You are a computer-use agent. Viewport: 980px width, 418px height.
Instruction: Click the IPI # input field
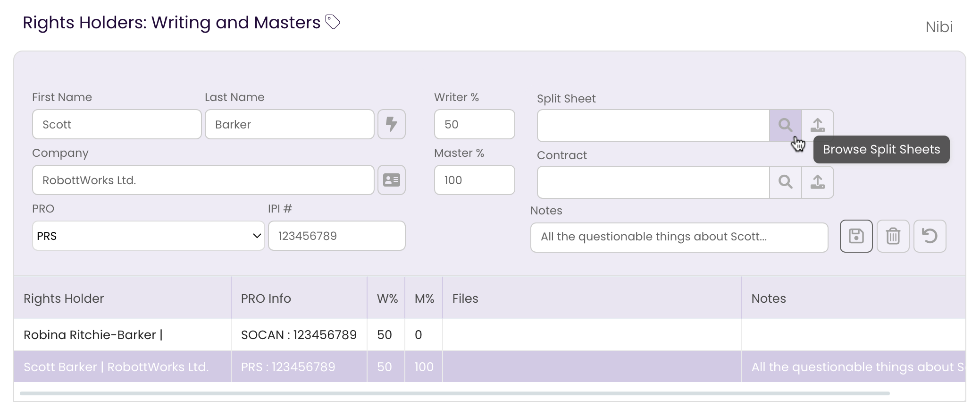[x=337, y=236]
